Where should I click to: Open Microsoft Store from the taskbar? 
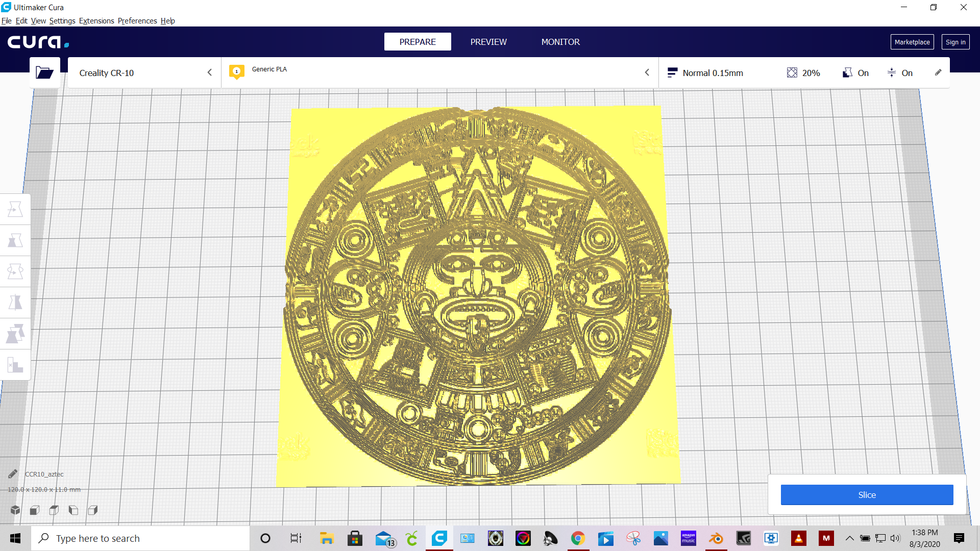pos(355,538)
